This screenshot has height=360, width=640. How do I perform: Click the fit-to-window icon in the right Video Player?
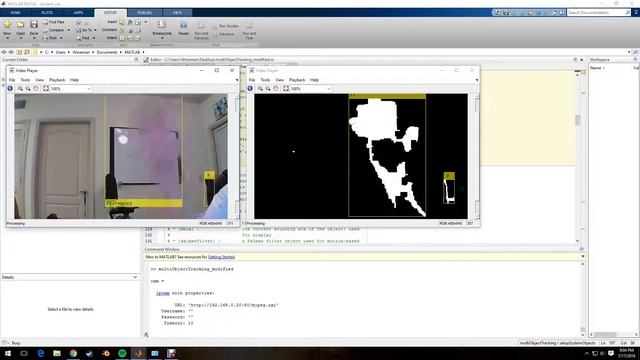pos(286,89)
